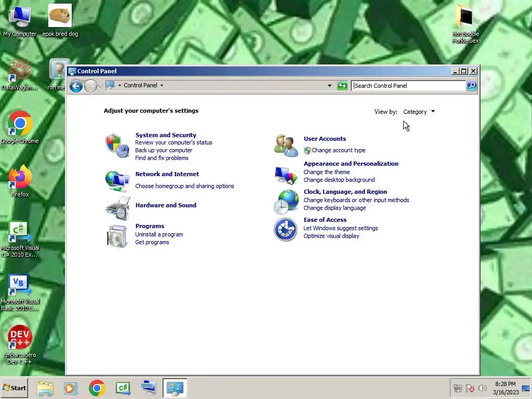
Task: Select Microsoft Visual Basic 2010 shortcut
Action: point(20,293)
